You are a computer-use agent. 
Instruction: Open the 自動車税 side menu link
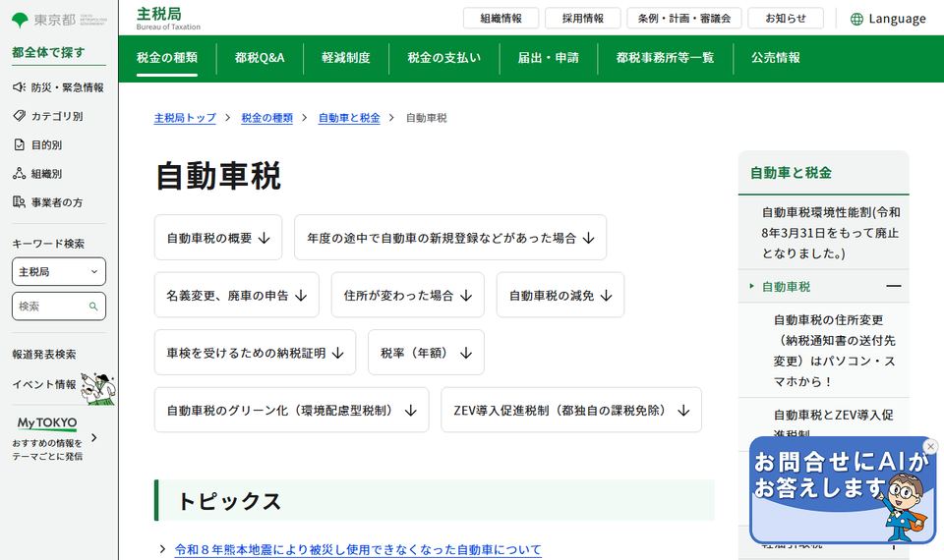click(x=786, y=287)
